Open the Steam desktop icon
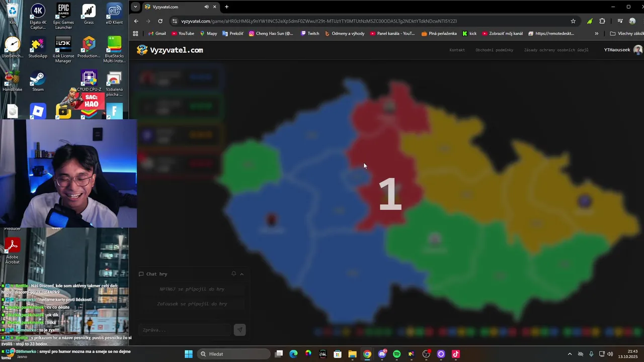 pyautogui.click(x=38, y=81)
